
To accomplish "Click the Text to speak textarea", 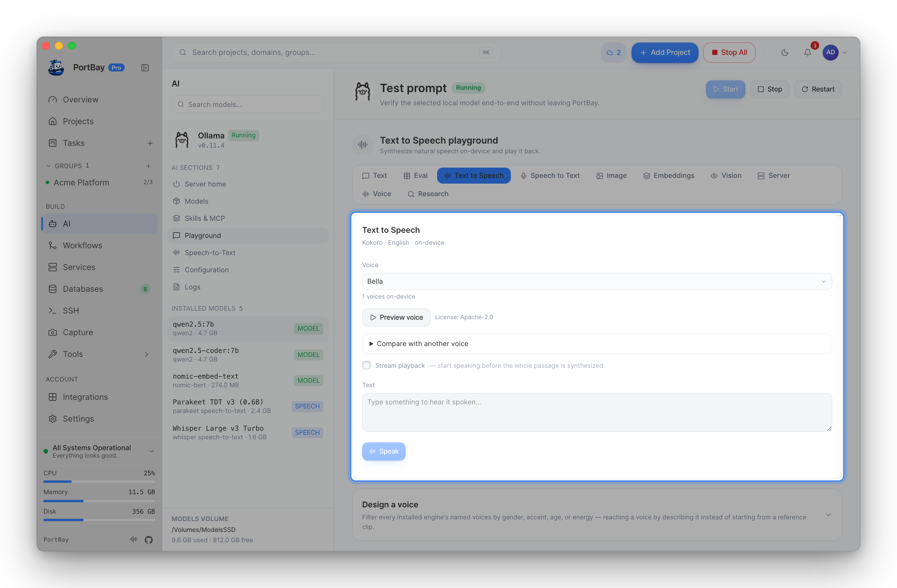I will point(597,412).
